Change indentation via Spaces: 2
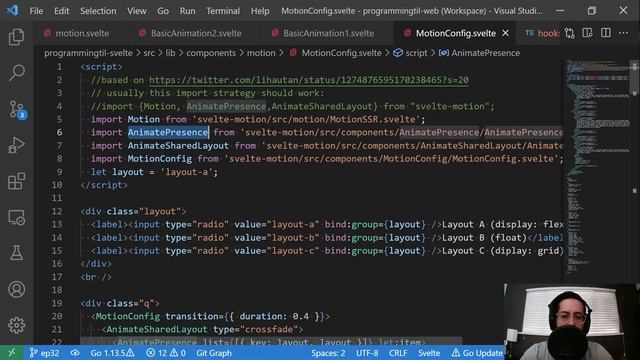The height and width of the screenshot is (360, 640). tap(328, 353)
